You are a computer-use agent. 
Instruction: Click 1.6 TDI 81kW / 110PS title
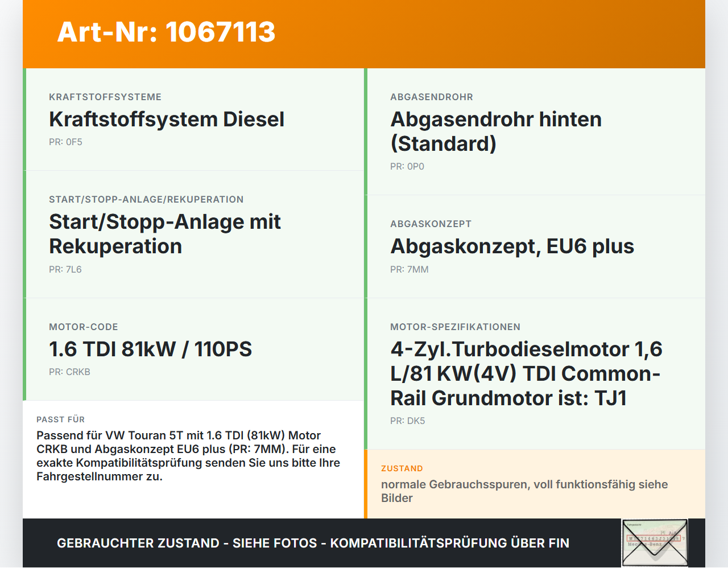pos(151,349)
